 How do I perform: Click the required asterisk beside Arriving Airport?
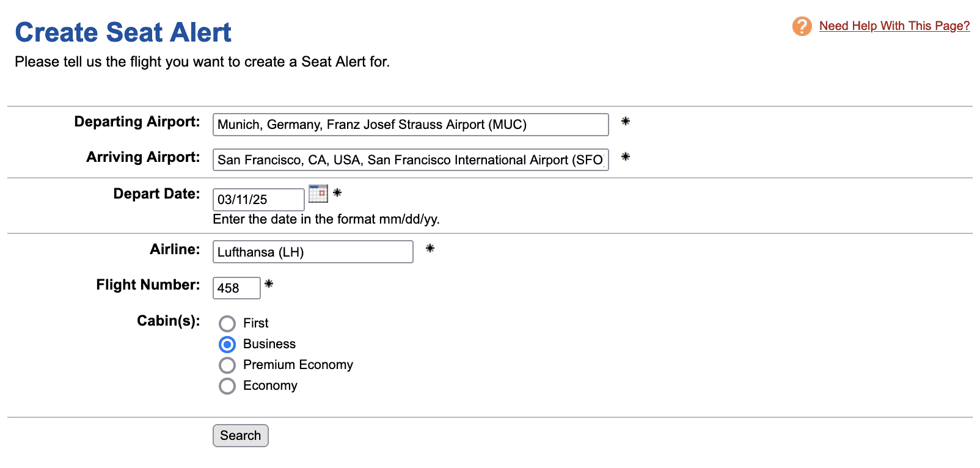pyautogui.click(x=625, y=157)
